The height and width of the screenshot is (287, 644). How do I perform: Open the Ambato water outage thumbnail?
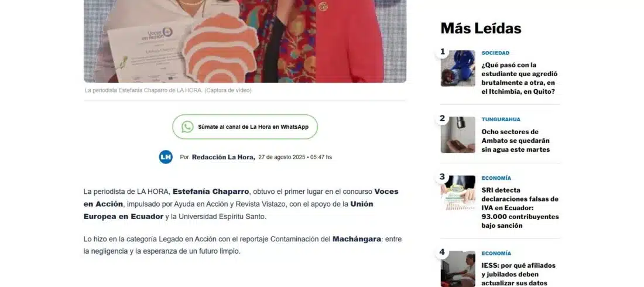coord(458,135)
